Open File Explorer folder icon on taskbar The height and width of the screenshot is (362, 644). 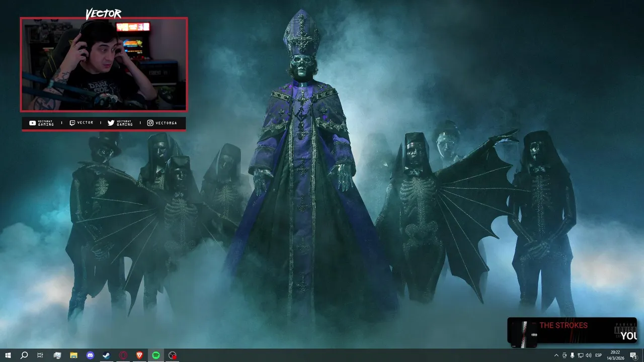[73, 355]
